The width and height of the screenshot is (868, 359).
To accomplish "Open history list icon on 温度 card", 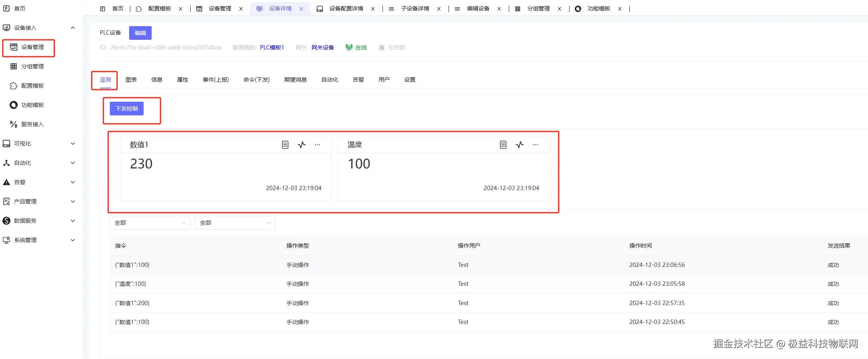I will [503, 145].
